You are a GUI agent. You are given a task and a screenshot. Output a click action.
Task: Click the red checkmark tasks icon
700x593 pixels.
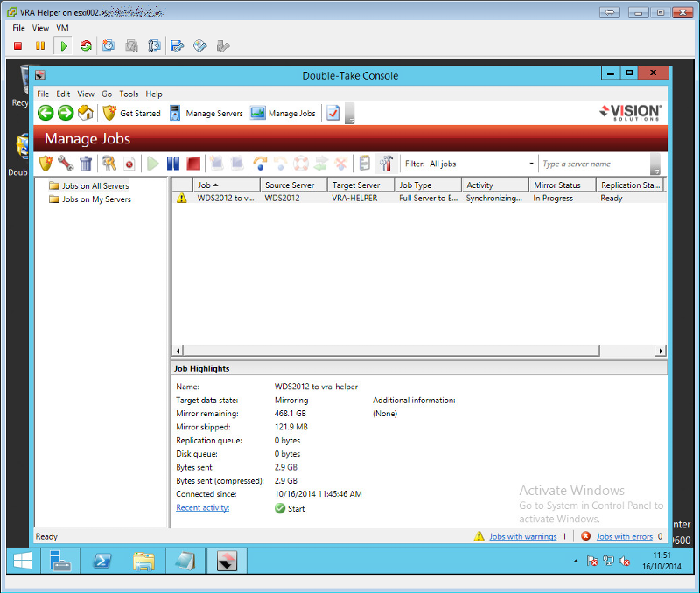(x=333, y=113)
